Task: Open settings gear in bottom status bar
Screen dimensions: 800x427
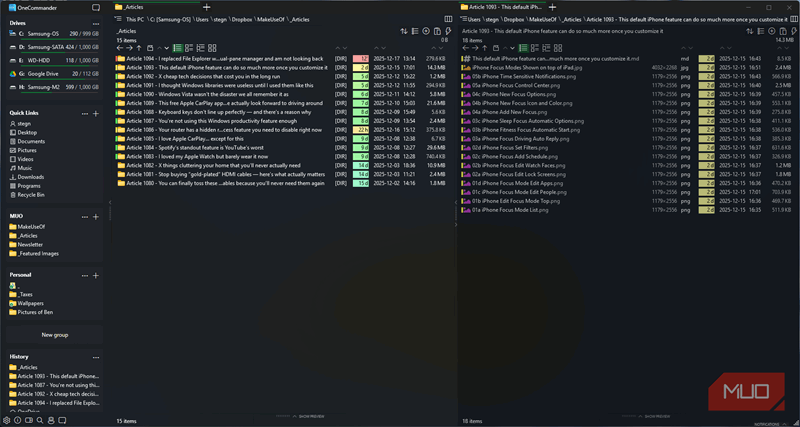Action: [x=6, y=420]
